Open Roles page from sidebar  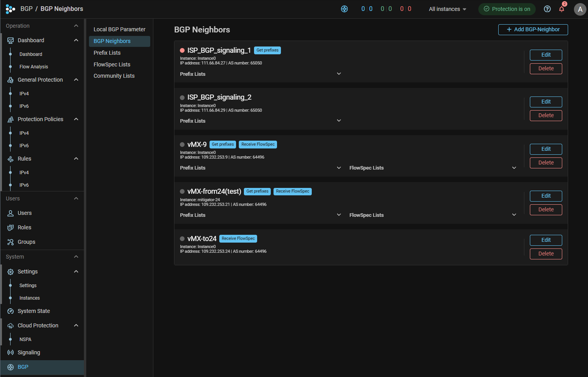pos(24,227)
